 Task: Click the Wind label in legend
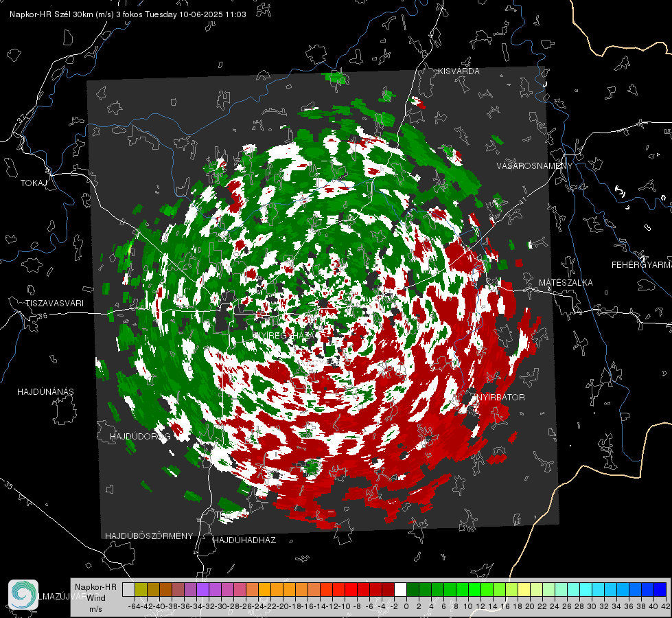96,598
